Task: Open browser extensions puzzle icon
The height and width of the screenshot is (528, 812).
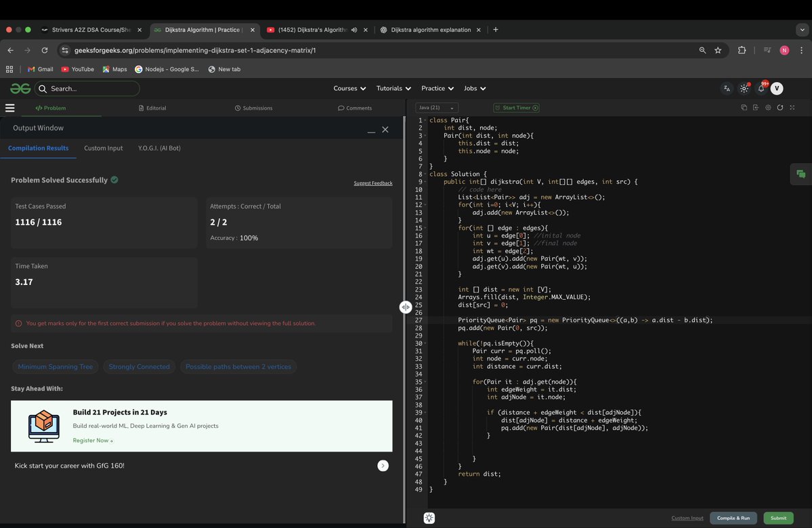Action: (742, 50)
